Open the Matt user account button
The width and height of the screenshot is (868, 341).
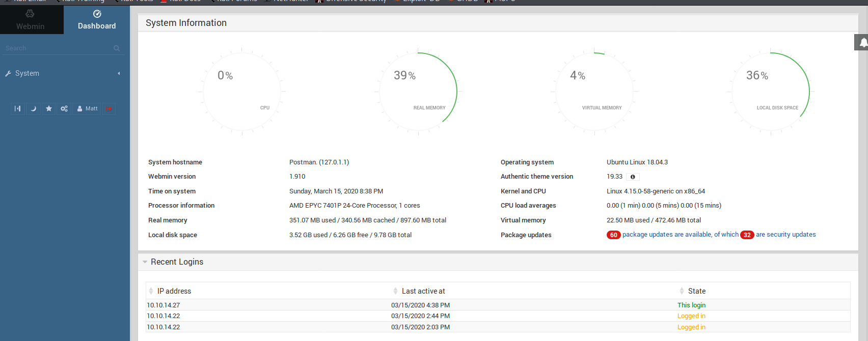point(88,108)
